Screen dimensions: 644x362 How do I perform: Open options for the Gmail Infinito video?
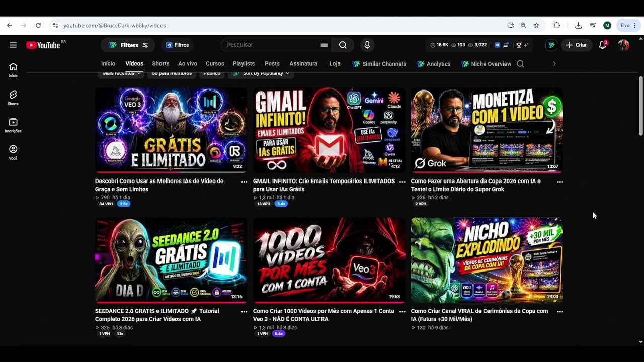coord(402,182)
